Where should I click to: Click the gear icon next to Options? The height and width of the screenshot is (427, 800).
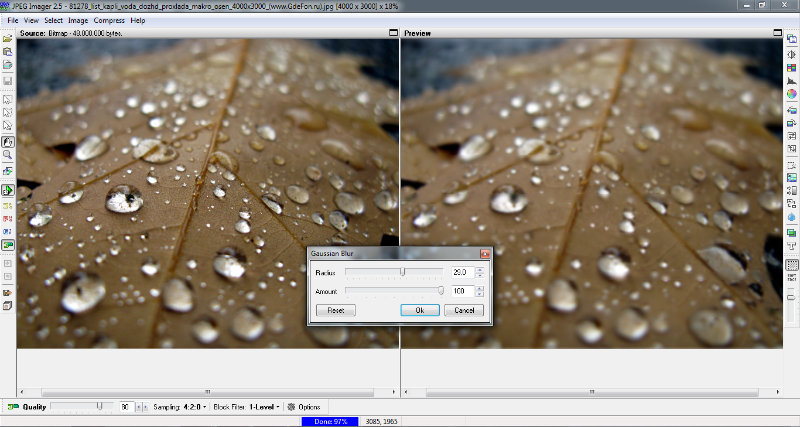[291, 407]
